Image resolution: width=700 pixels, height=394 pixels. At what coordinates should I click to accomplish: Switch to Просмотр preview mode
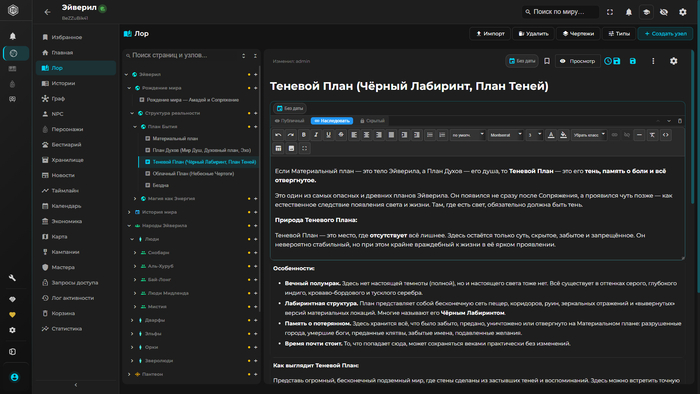pos(578,61)
